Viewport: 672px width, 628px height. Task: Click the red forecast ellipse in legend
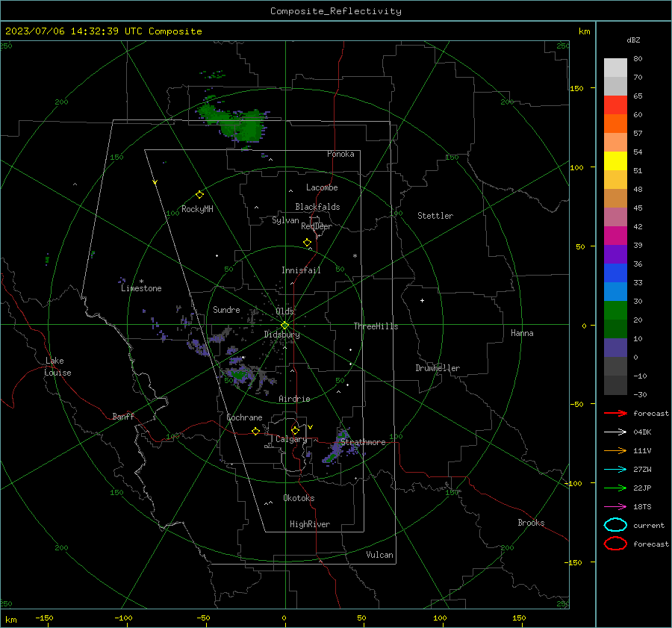tap(615, 544)
